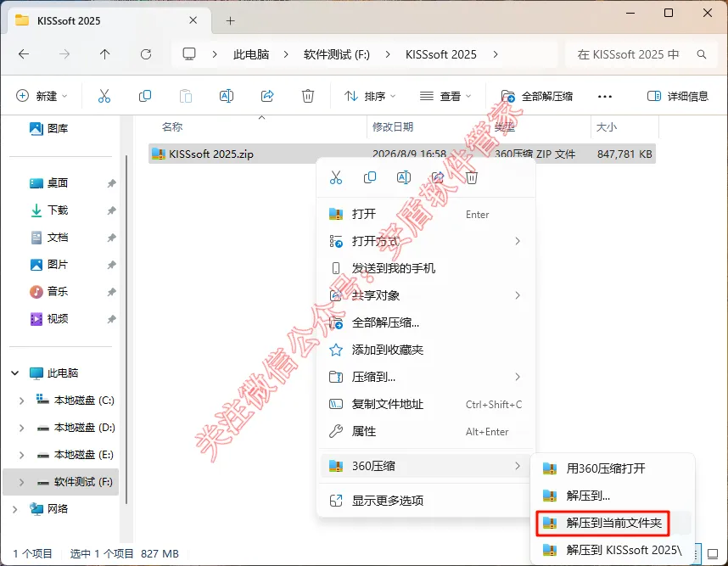Open the 打开方式 submenu
728x566 pixels.
pos(426,241)
